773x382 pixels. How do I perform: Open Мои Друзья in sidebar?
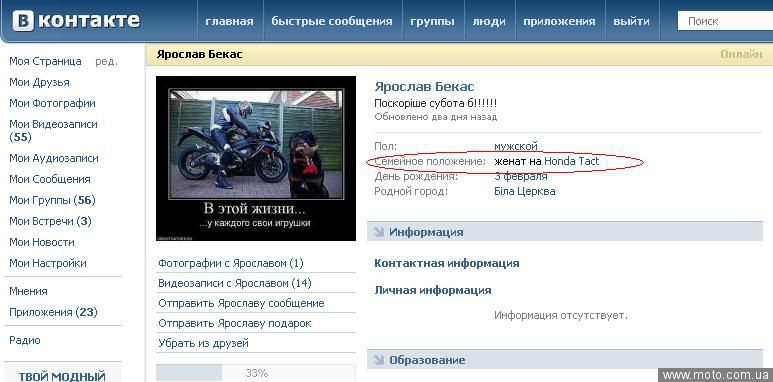click(39, 82)
